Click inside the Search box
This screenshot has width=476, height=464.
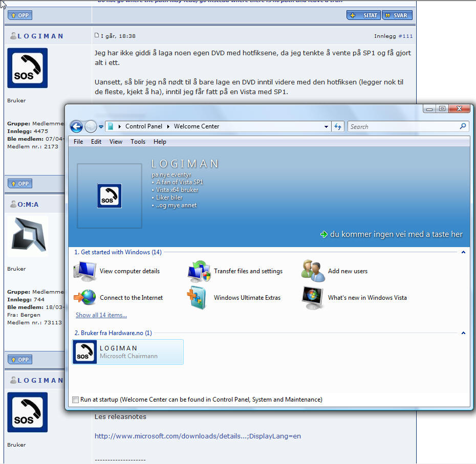(x=403, y=126)
